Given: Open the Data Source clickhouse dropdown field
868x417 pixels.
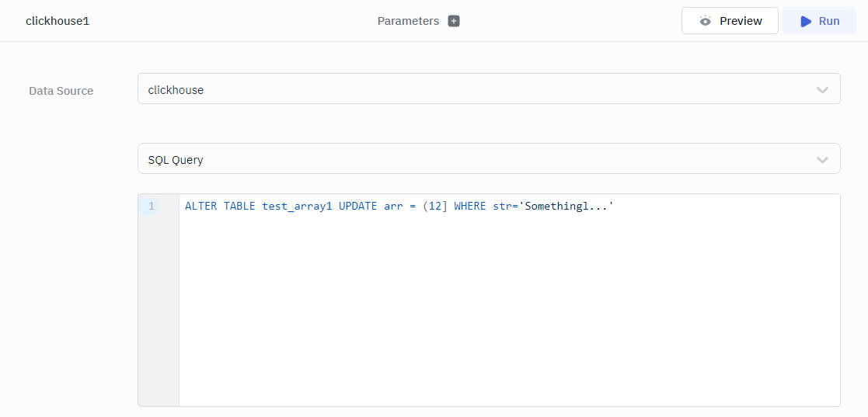Looking at the screenshot, I should [x=466, y=90].
